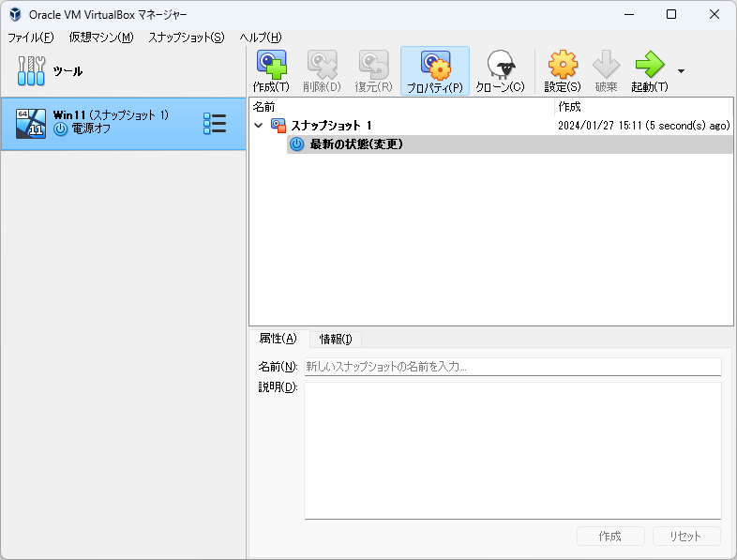Click the 復元(R) restore snapshot icon
The width and height of the screenshot is (737, 560).
(x=374, y=65)
